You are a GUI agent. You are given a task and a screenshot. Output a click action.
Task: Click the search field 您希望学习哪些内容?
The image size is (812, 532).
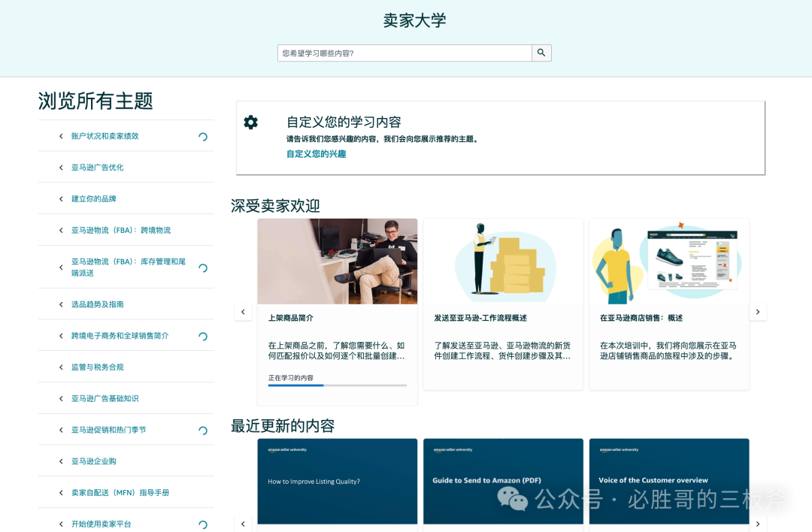coord(404,53)
